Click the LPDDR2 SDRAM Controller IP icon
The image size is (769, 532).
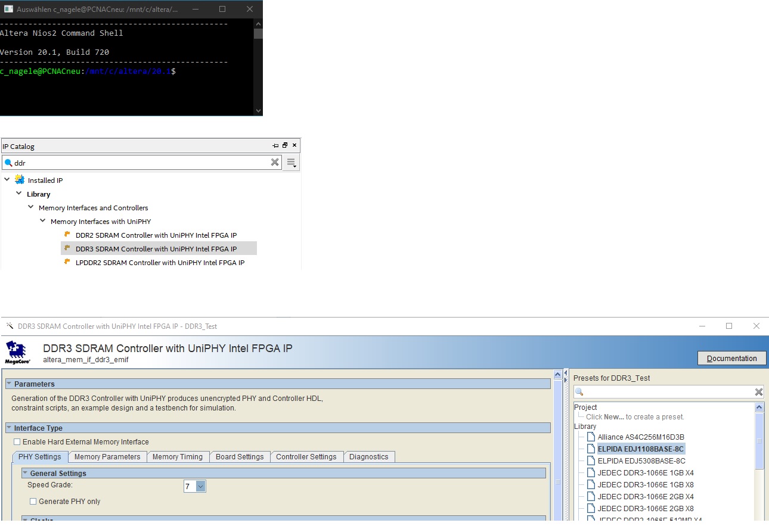(67, 262)
